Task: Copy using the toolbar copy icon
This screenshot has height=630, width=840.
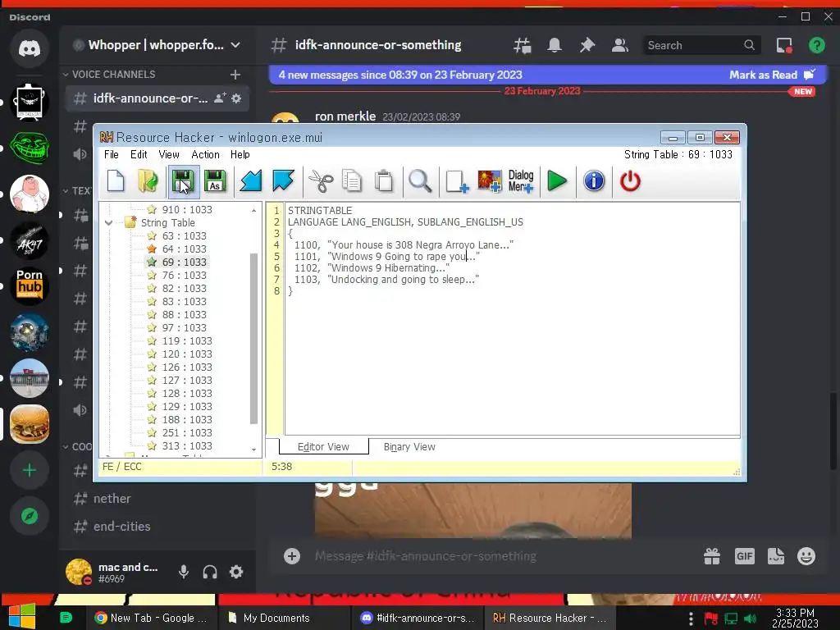Action: click(352, 181)
